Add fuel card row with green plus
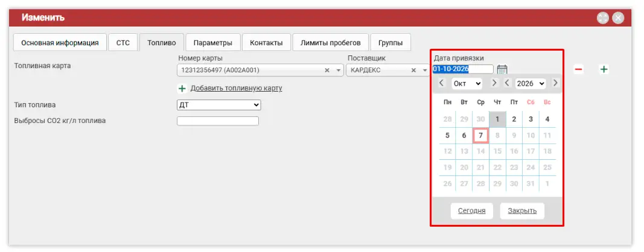This screenshot has width=644, height=252. [x=604, y=69]
